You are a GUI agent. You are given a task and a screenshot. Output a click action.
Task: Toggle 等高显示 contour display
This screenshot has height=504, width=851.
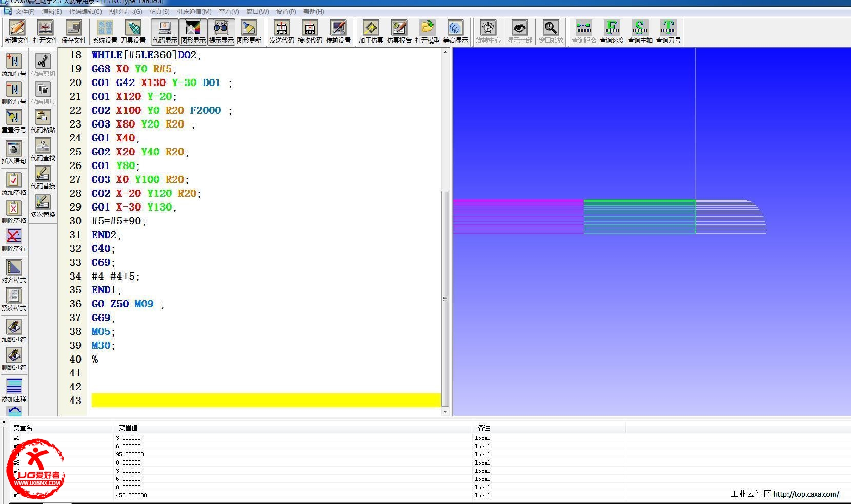pyautogui.click(x=455, y=32)
